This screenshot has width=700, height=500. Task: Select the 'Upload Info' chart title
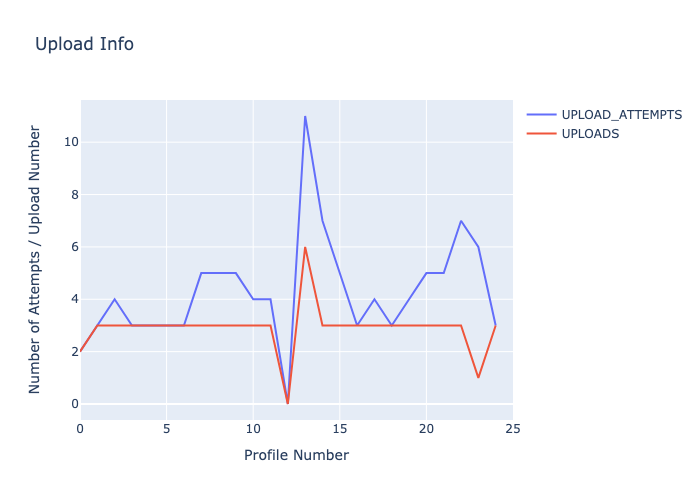pyautogui.click(x=84, y=44)
